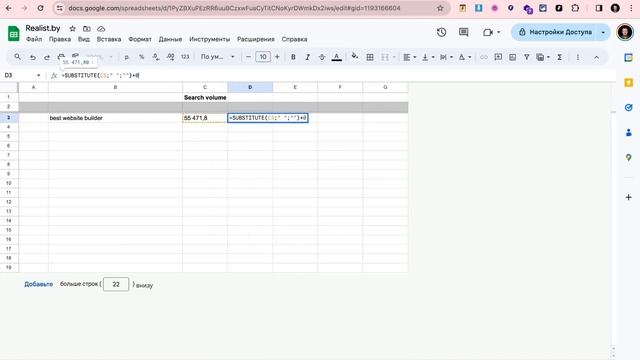Open the borders tool
This screenshot has height=360, width=640.
click(370, 57)
